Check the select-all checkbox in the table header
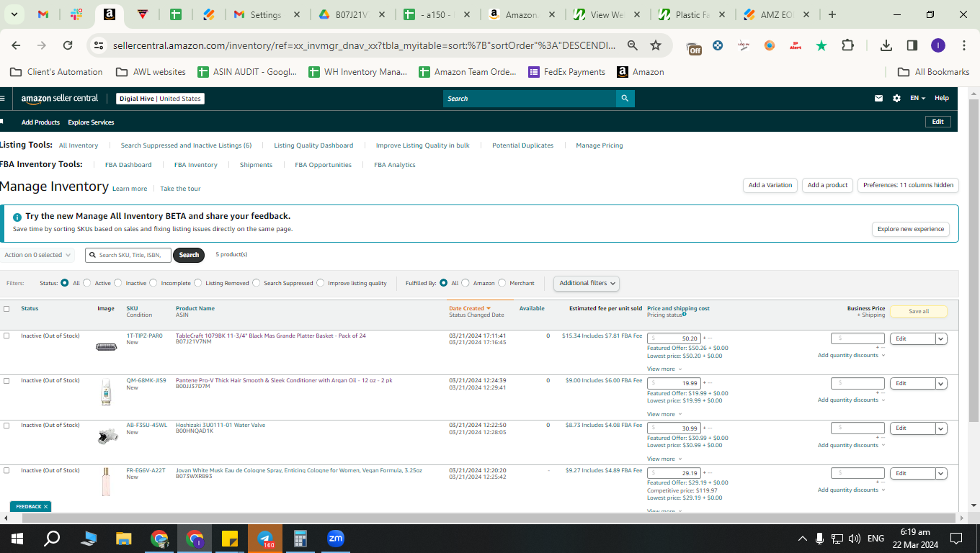This screenshot has height=553, width=980. (x=6, y=308)
